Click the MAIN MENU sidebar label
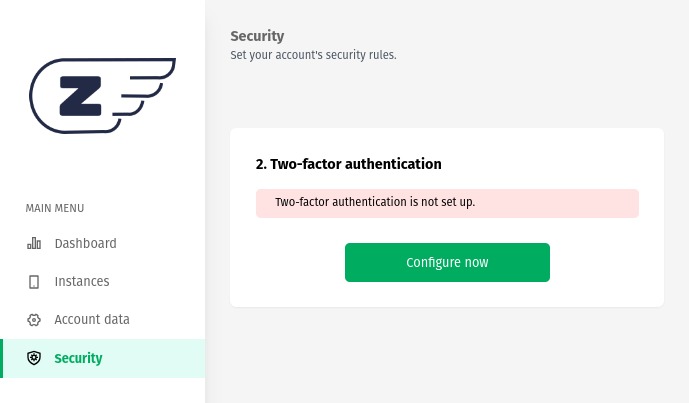Screen dimensions: 689x403 click(x=55, y=208)
